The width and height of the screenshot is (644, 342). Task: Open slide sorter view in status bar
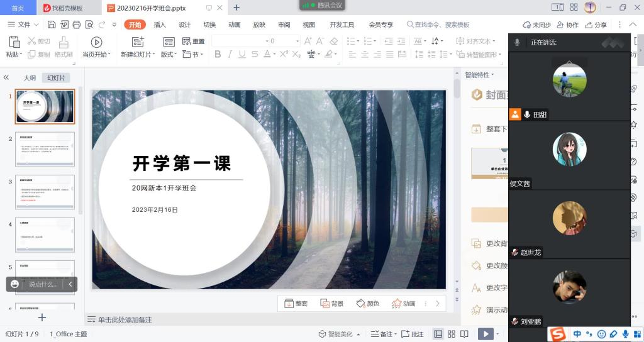452,334
